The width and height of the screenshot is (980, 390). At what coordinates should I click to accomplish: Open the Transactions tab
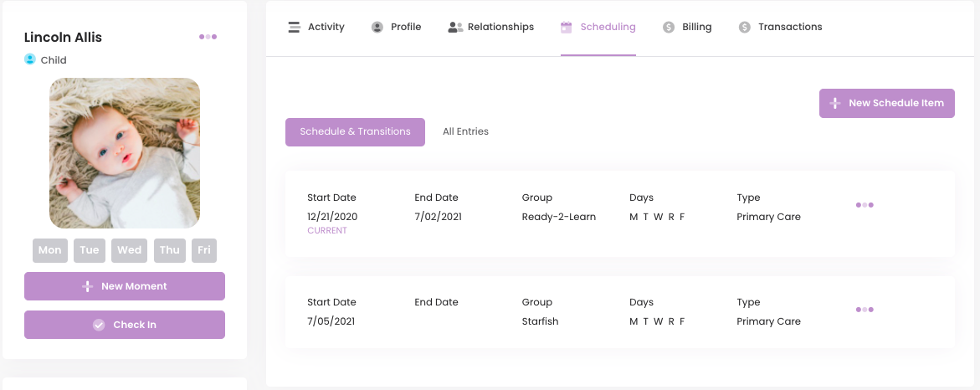(x=781, y=27)
